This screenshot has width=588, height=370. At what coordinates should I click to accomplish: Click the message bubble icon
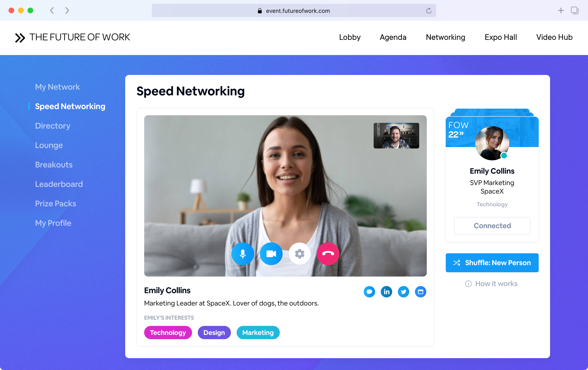[x=368, y=291]
